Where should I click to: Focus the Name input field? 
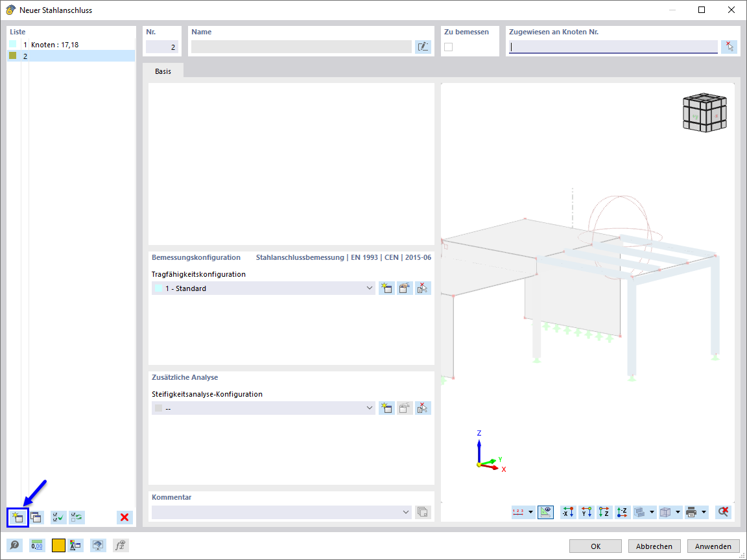click(x=301, y=47)
